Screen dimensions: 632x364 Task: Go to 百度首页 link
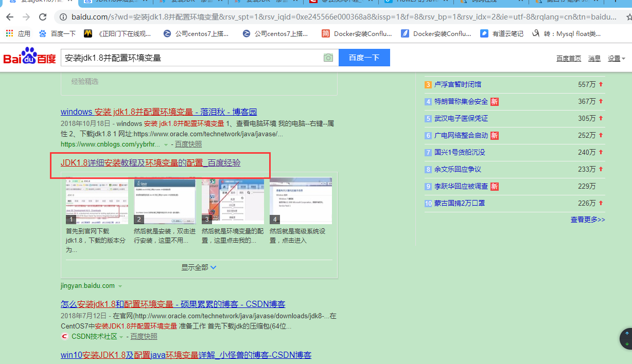pos(569,59)
